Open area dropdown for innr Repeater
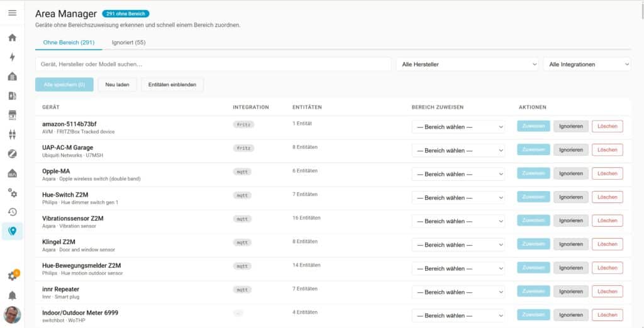The image size is (644, 328). tap(458, 292)
